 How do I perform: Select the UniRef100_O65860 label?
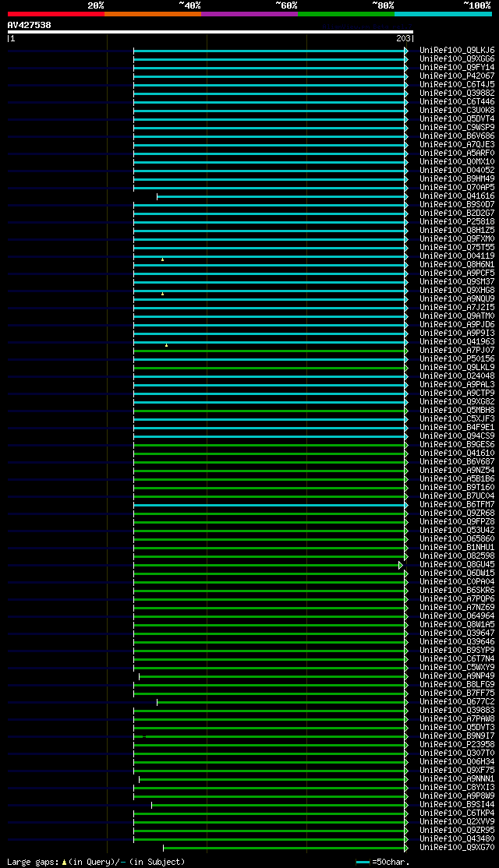click(457, 539)
